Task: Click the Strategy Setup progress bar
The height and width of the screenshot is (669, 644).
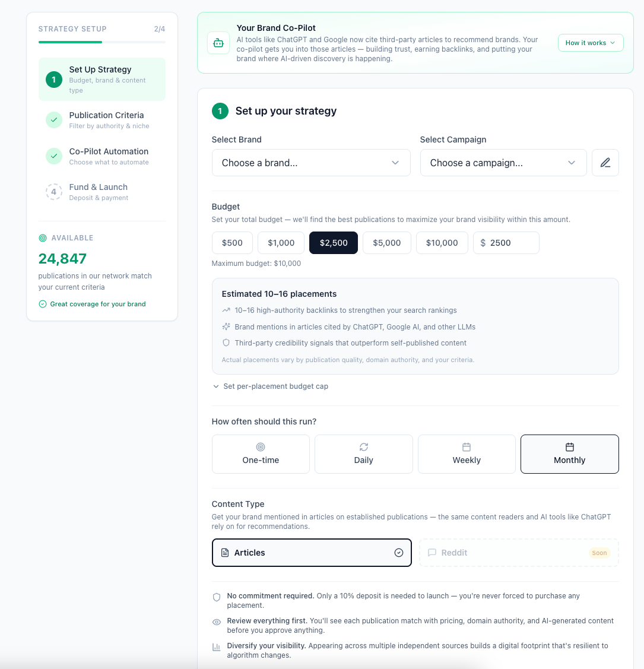Action: point(101,42)
